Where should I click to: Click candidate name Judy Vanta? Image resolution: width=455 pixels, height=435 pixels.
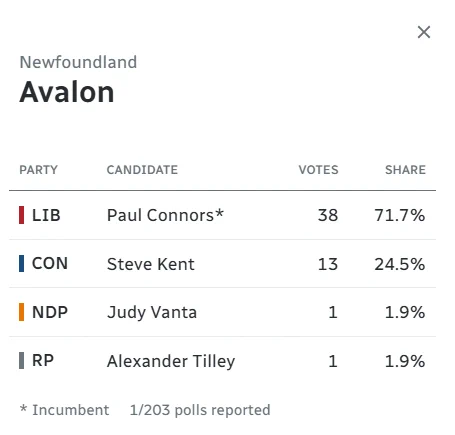152,313
